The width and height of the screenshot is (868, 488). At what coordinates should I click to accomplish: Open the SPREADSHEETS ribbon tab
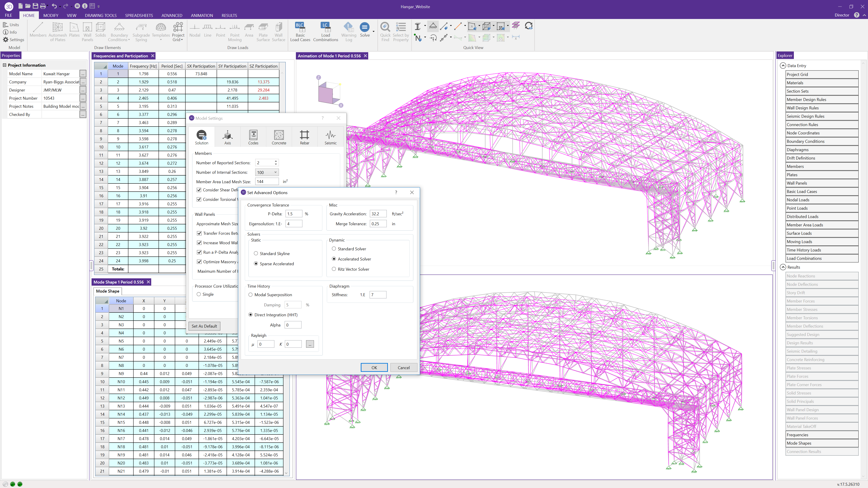[139, 16]
